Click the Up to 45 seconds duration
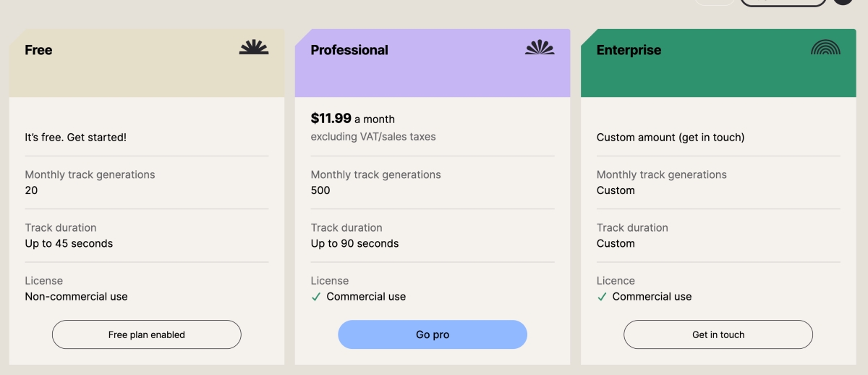This screenshot has height=375, width=868. click(x=69, y=243)
